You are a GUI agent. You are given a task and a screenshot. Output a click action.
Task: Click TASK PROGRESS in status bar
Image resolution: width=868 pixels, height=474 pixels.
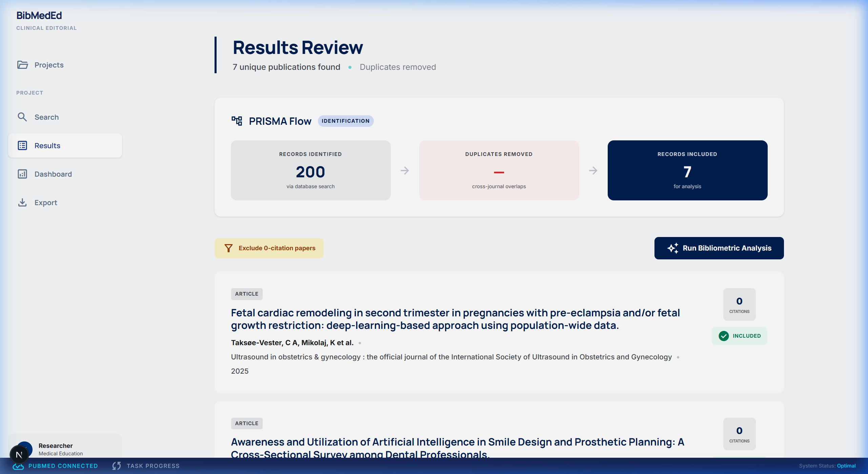point(153,466)
